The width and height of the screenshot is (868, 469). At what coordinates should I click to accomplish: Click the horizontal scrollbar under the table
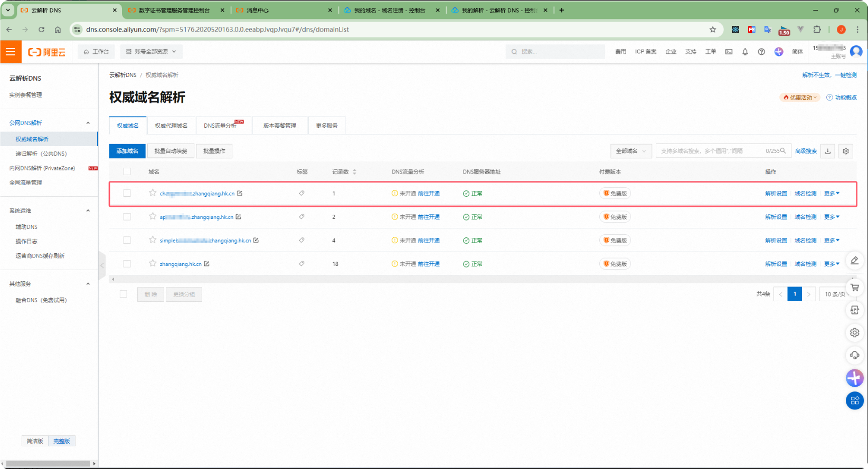[x=482, y=279]
